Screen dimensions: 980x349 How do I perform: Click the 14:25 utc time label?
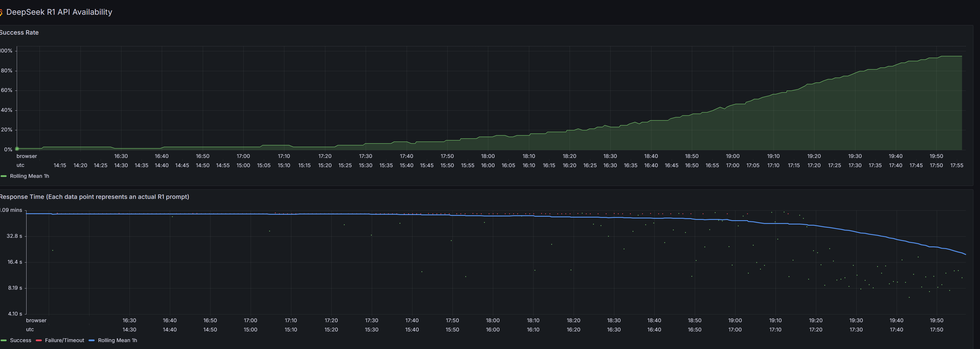tap(100, 165)
